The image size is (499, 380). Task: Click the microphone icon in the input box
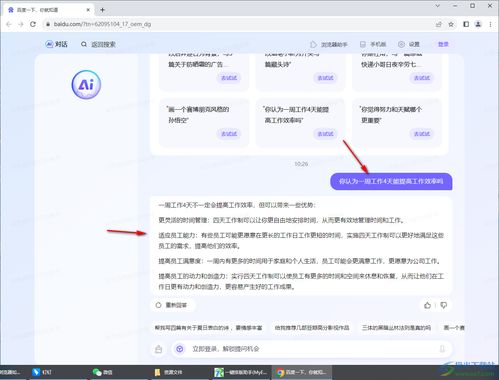442,349
